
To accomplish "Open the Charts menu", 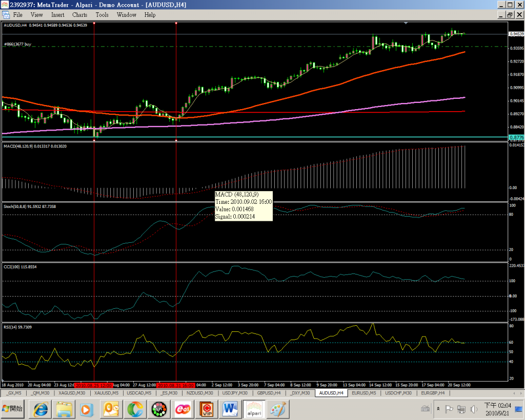I will coord(79,15).
